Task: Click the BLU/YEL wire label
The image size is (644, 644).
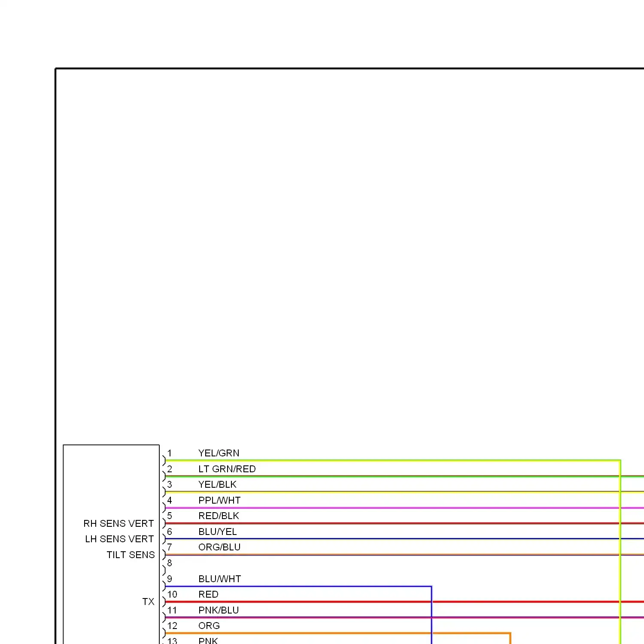Action: (x=217, y=532)
